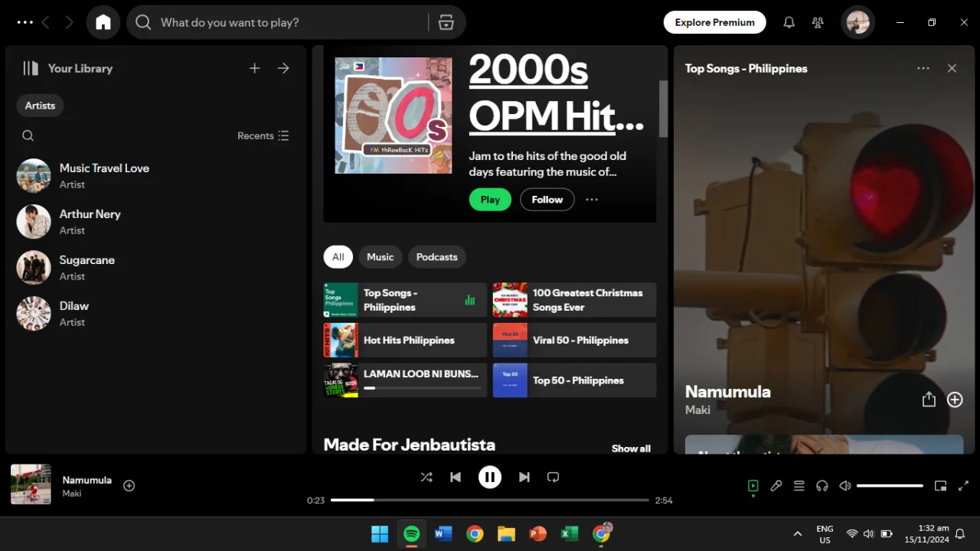The image size is (980, 551).
Task: Open Top Songs - Philippines tile
Action: point(405,300)
